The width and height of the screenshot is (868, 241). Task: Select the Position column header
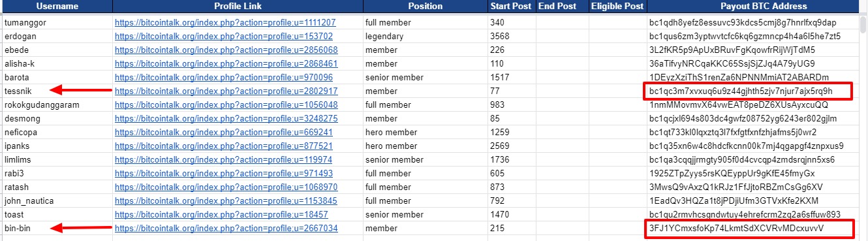pyautogui.click(x=425, y=7)
